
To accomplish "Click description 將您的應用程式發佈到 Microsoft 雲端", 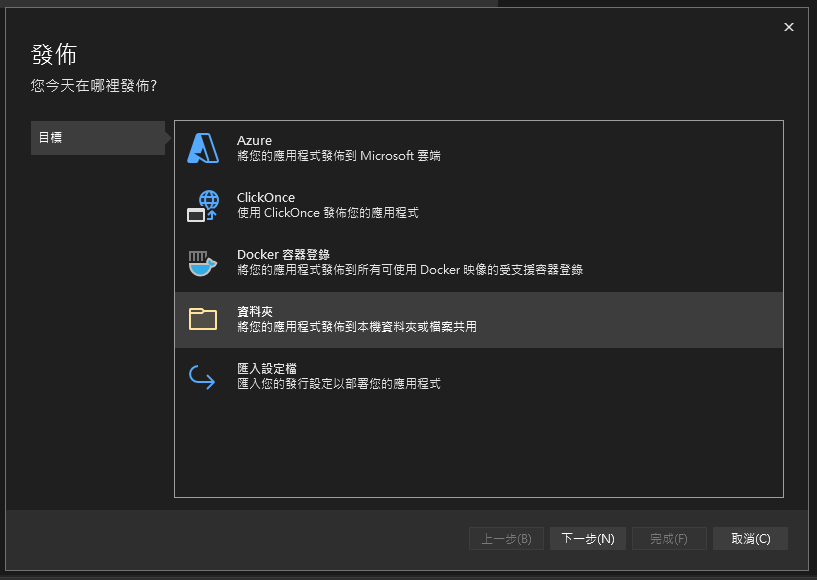I will [339, 157].
